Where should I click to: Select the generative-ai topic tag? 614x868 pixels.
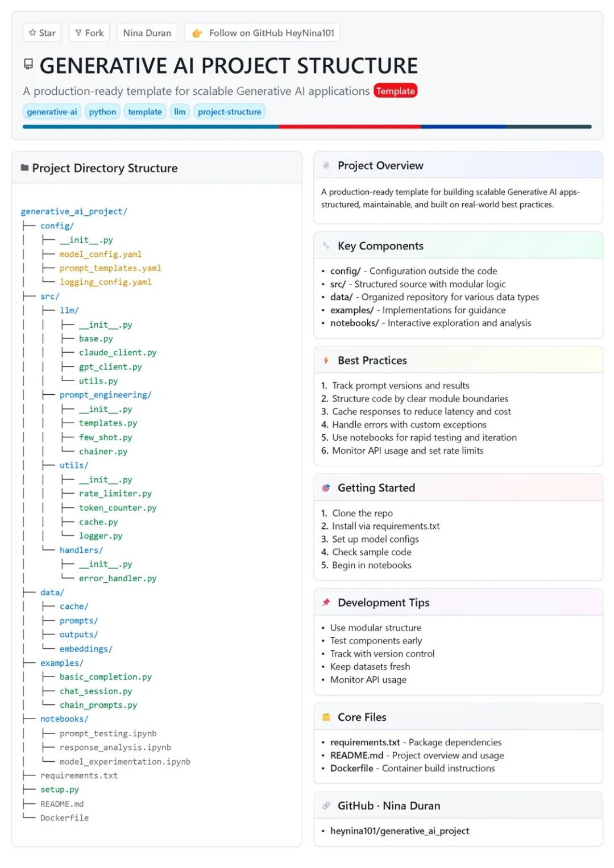pos(52,112)
